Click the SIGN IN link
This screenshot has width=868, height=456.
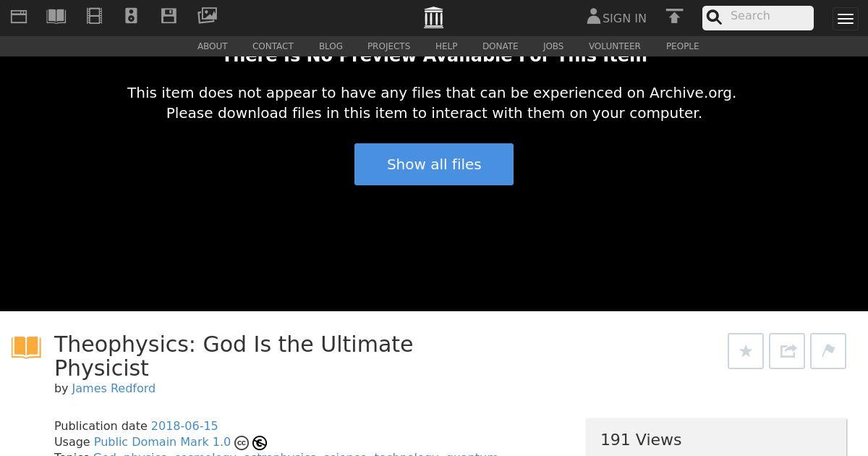pos(624,19)
